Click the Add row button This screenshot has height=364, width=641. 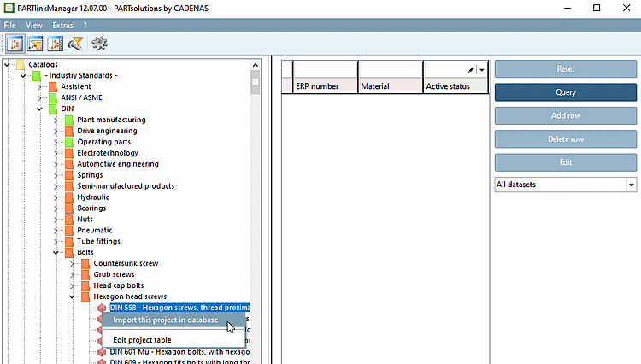tap(566, 115)
